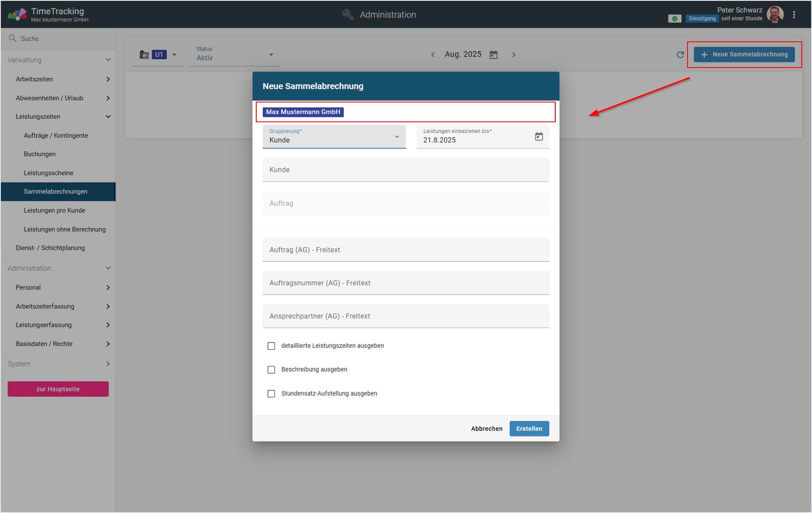Select Buchungen menu item
Image resolution: width=812 pixels, height=513 pixels.
(x=40, y=154)
